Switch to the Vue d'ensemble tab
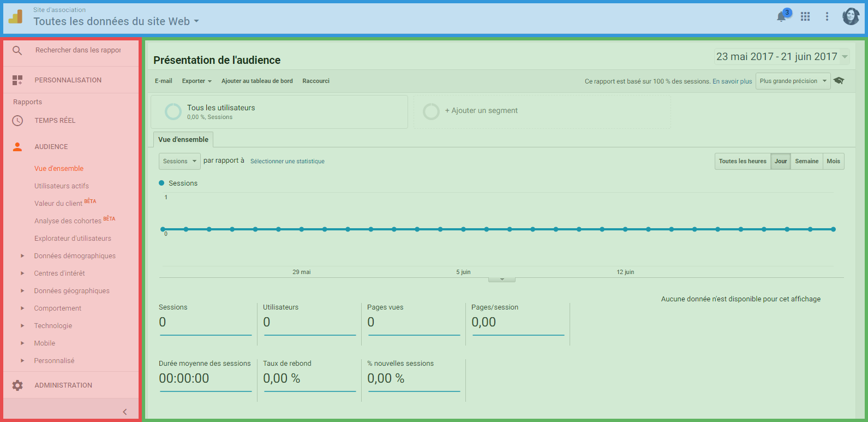 183,140
